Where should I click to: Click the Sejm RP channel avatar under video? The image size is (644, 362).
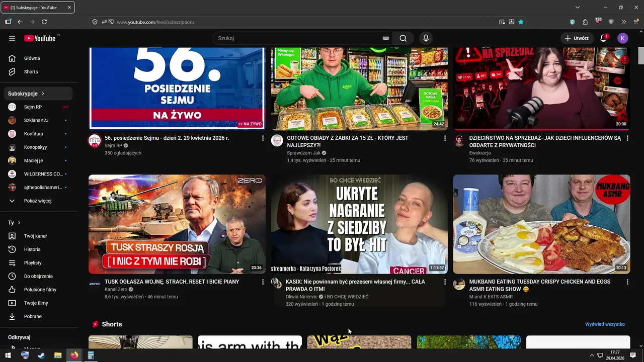[95, 140]
